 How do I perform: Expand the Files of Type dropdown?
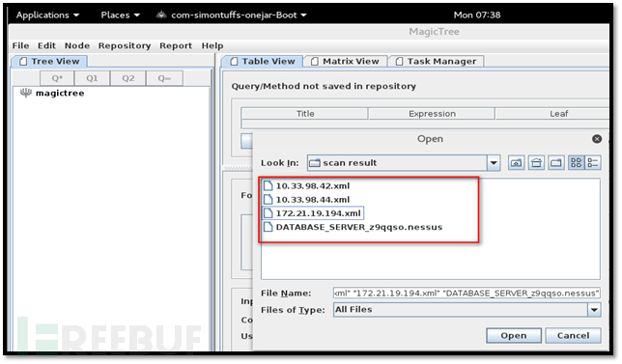click(594, 309)
